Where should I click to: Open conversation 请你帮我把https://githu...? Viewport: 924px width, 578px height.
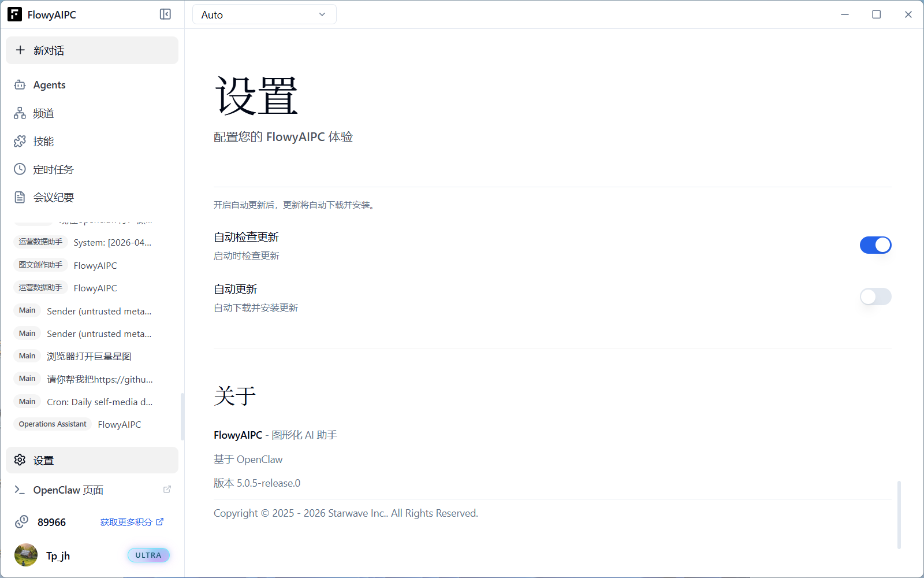coord(92,379)
